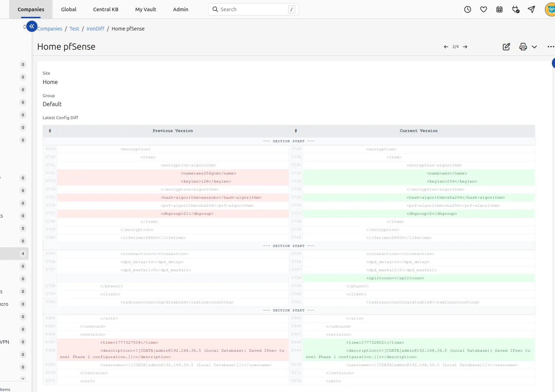Click the Test breadcrumb link
Viewport: 555px width, 392px height.
coord(74,29)
